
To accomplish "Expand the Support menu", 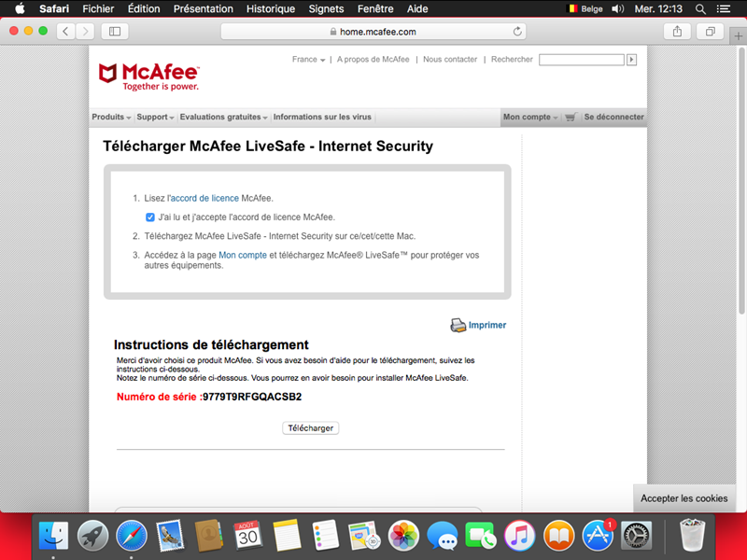I will (155, 118).
